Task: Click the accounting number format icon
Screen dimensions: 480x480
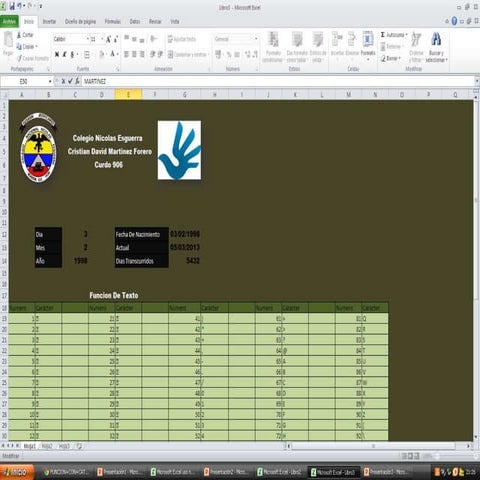Action: (219, 54)
